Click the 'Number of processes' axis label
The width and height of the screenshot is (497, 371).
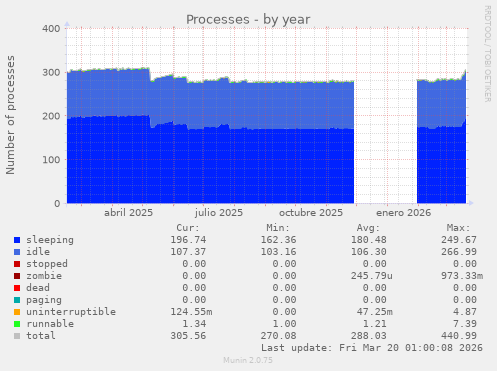10,115
